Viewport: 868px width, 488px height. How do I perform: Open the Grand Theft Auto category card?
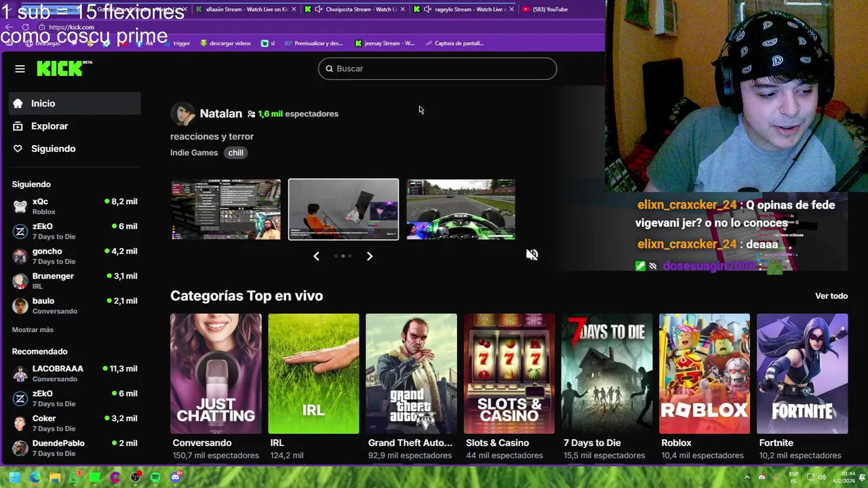(411, 373)
